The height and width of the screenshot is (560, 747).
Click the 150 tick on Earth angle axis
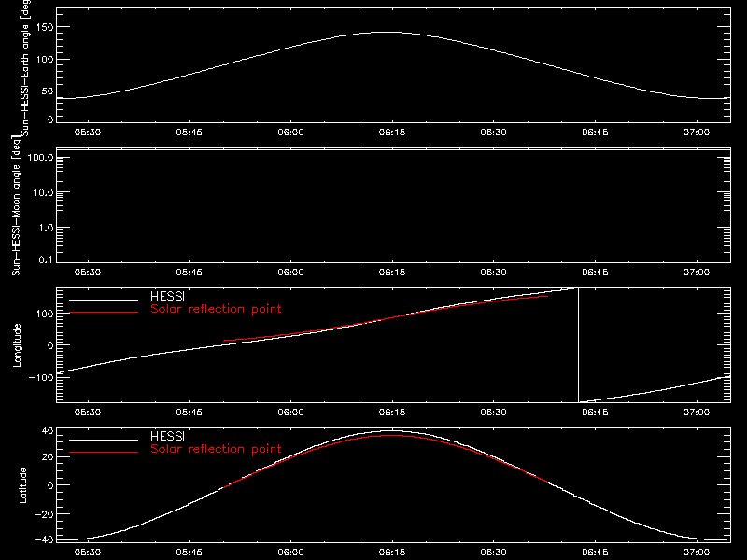point(44,27)
